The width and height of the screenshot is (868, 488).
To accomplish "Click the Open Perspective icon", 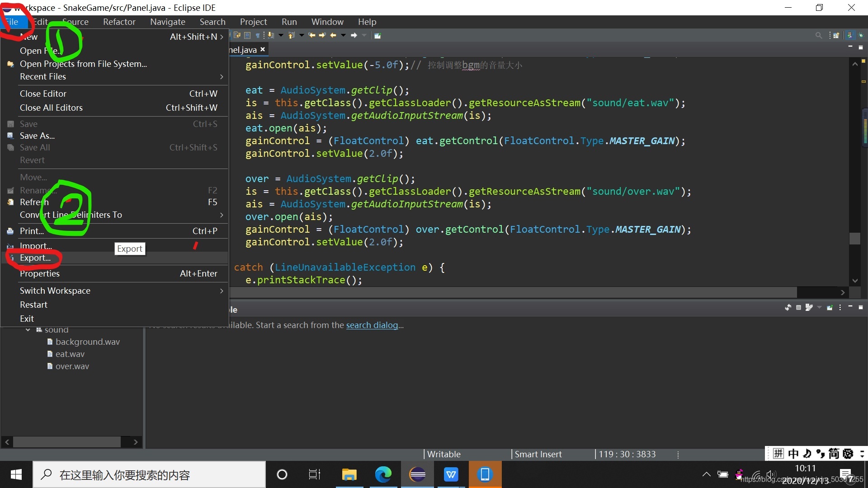I will (x=836, y=35).
